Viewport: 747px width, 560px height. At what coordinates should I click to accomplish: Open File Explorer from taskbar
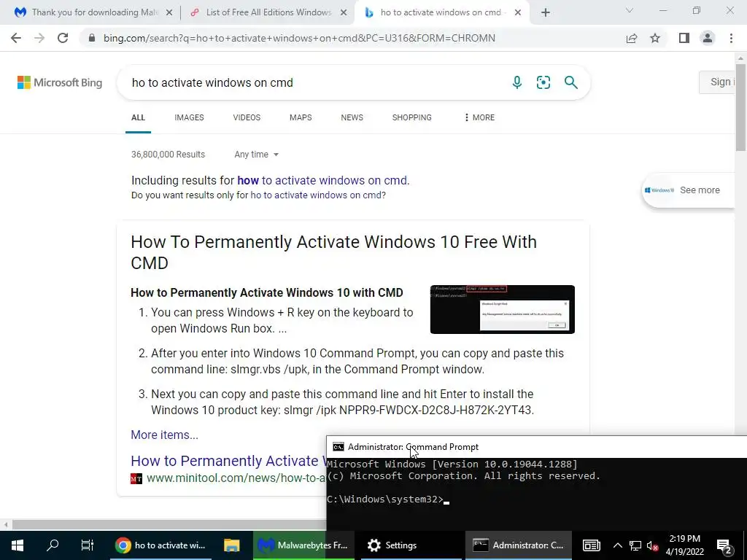(231, 545)
